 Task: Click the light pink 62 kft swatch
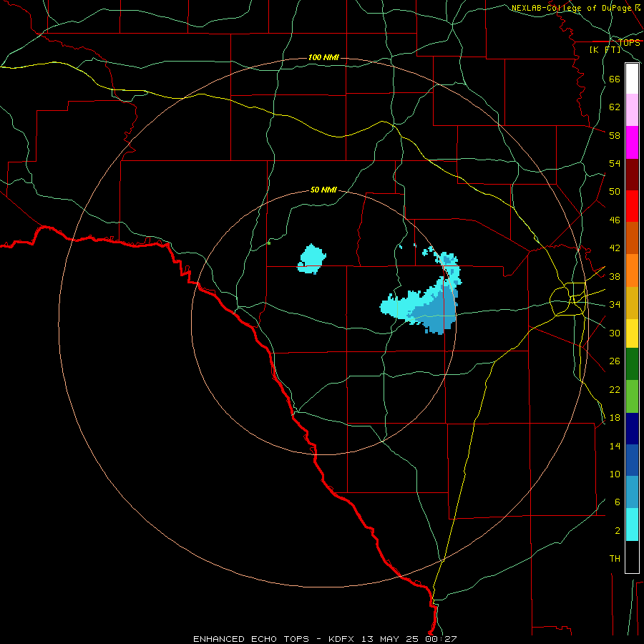pos(632,109)
